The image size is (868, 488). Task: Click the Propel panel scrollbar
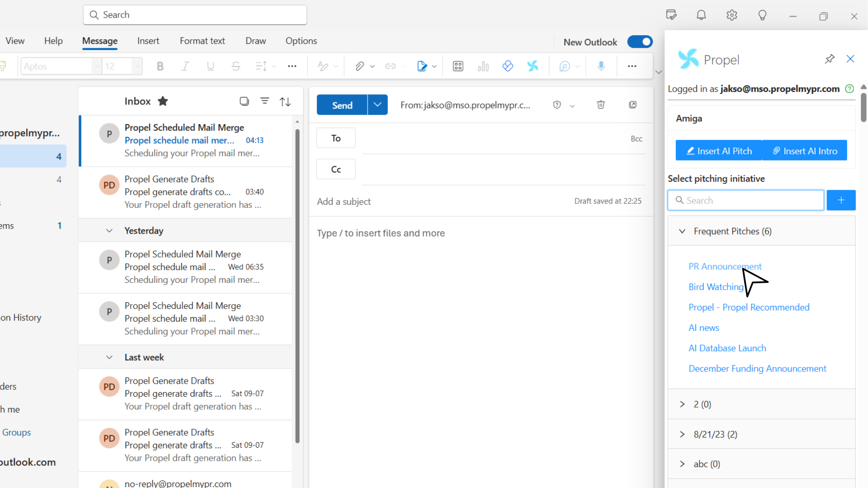coord(863,108)
